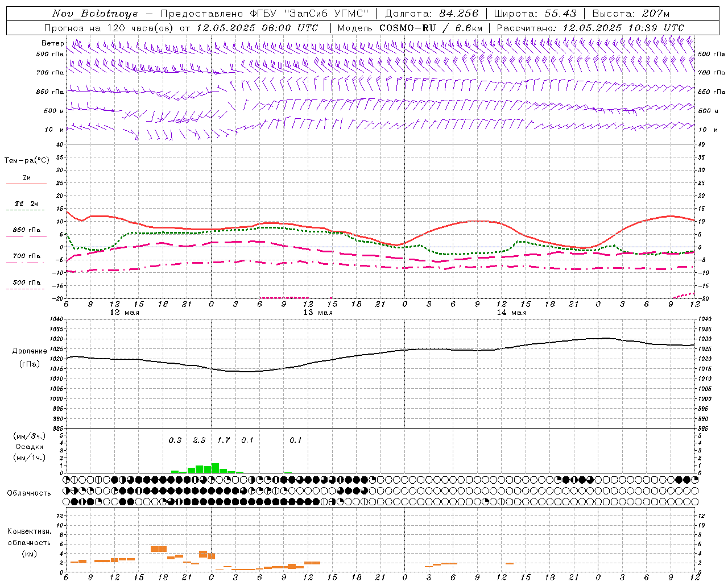Click the "14 мая" date label
The width and height of the screenshot is (728, 582).
point(511,313)
